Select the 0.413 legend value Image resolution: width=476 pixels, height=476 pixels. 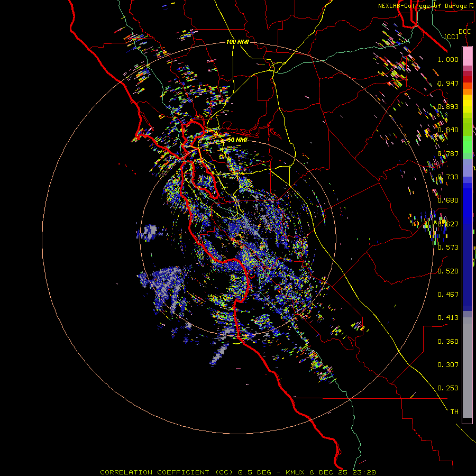(x=448, y=318)
